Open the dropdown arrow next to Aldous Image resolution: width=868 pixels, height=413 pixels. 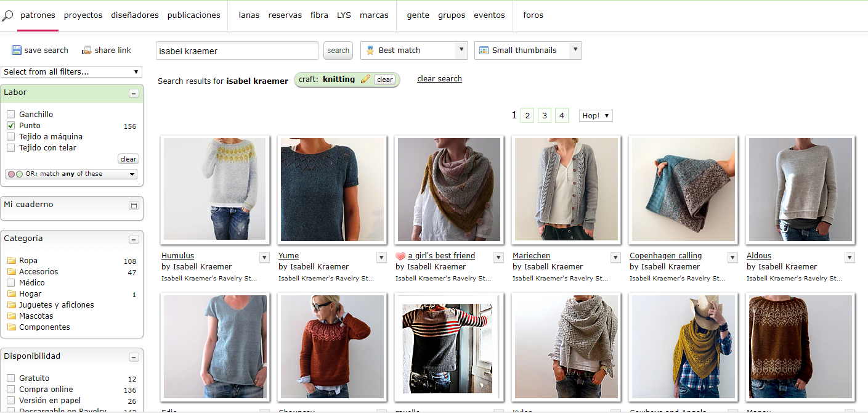tap(850, 258)
